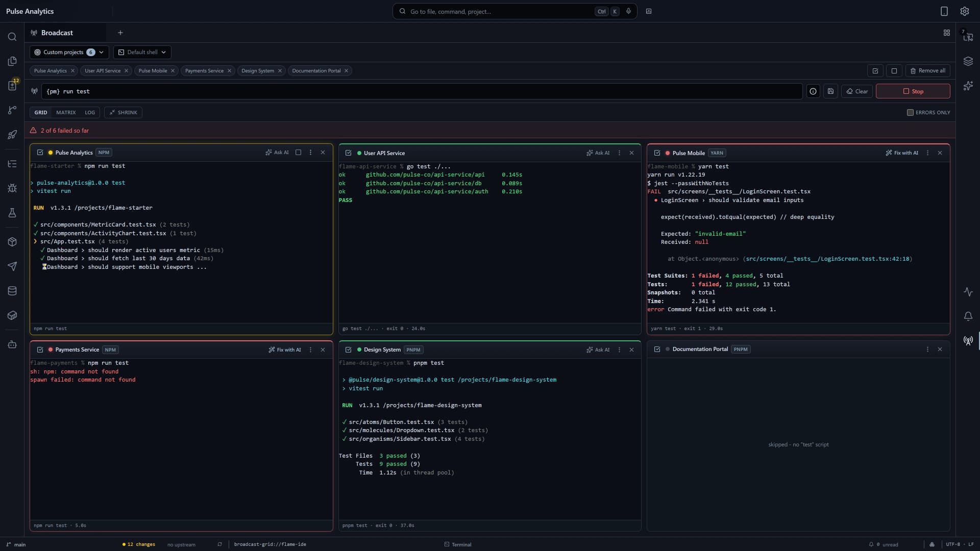Click Fix with AI in Payments Service pane

click(285, 349)
